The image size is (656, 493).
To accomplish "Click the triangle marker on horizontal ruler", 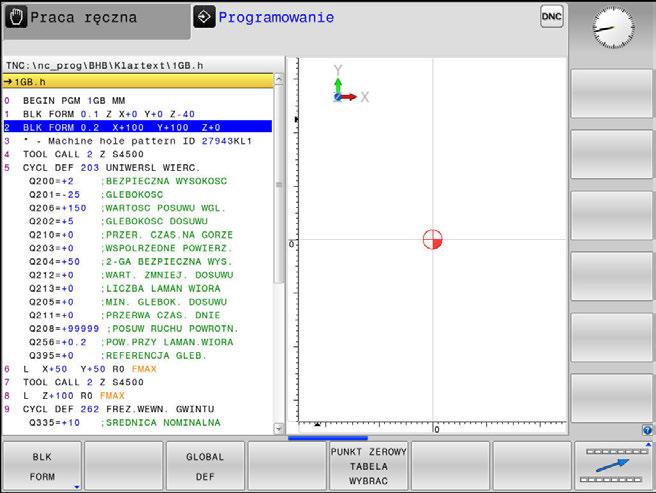I will 318,424.
